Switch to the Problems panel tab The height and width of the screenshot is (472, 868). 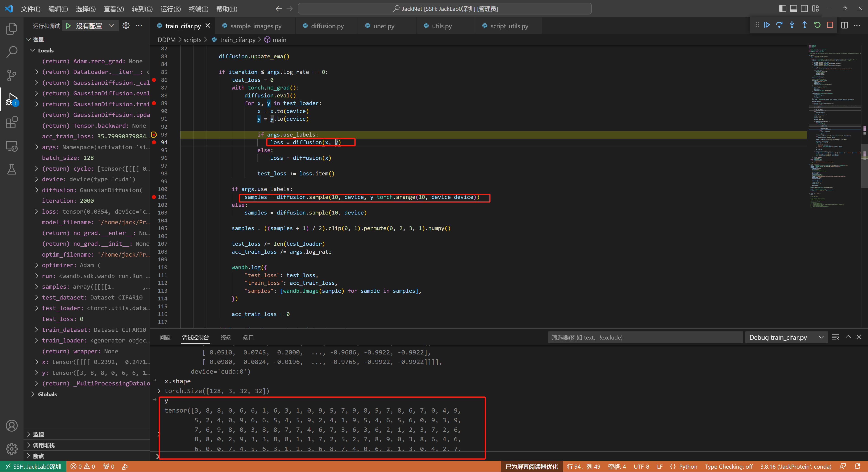(165, 337)
